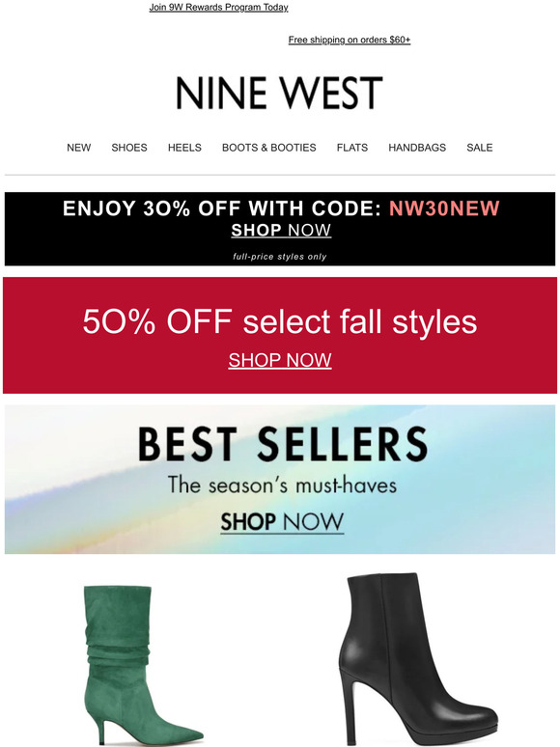Open the Join 9W Rewards Program link
This screenshot has width=560, height=747.
[218, 7]
